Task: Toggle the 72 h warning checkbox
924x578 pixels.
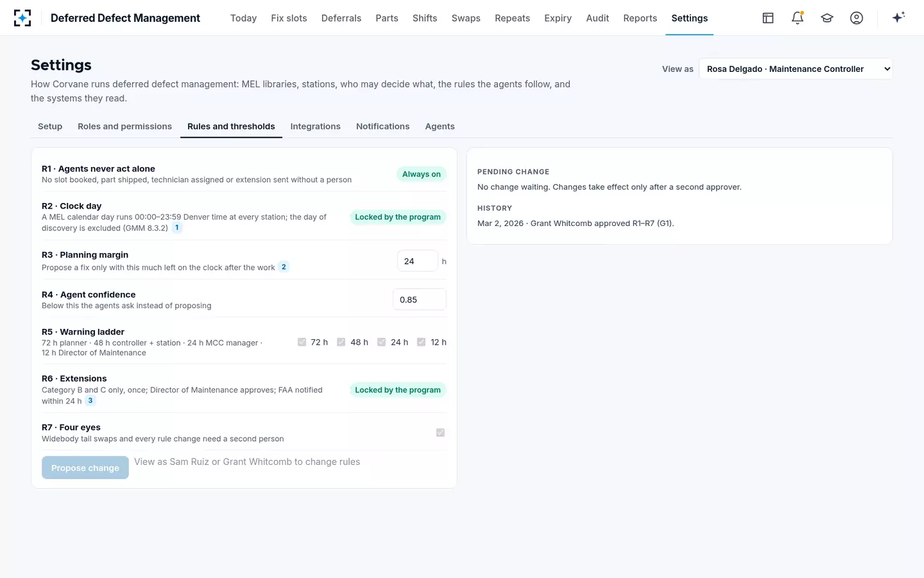Action: click(x=302, y=342)
